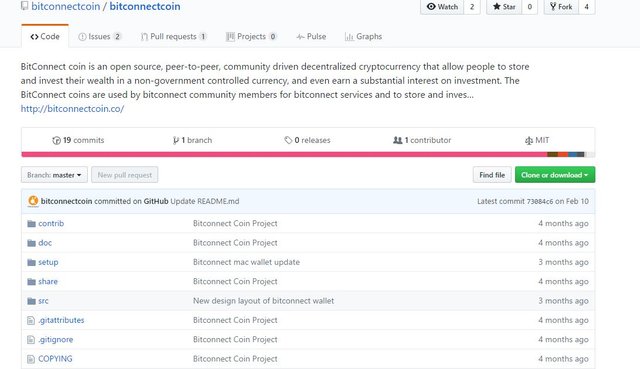This screenshot has height=369, width=640.
Task: Open the MIT license link
Action: (x=537, y=140)
